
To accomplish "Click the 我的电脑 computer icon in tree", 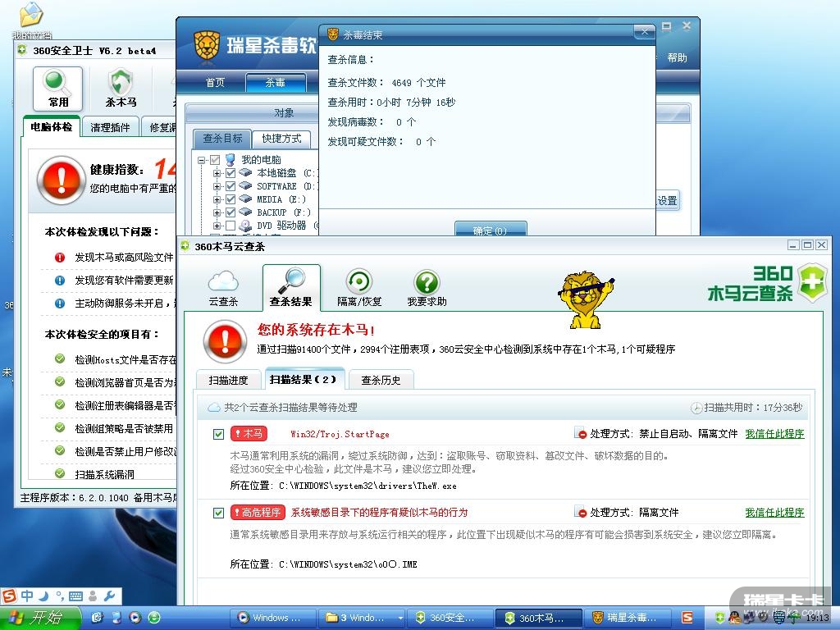I will point(231,160).
